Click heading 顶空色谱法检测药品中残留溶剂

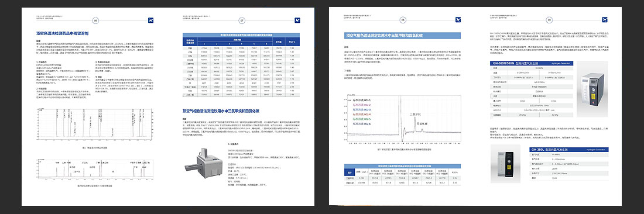click(x=63, y=33)
